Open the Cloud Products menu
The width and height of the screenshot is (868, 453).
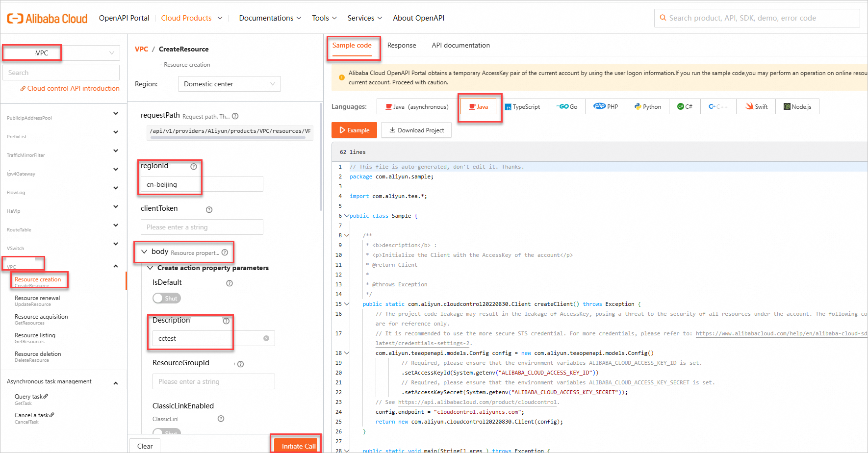(x=192, y=18)
